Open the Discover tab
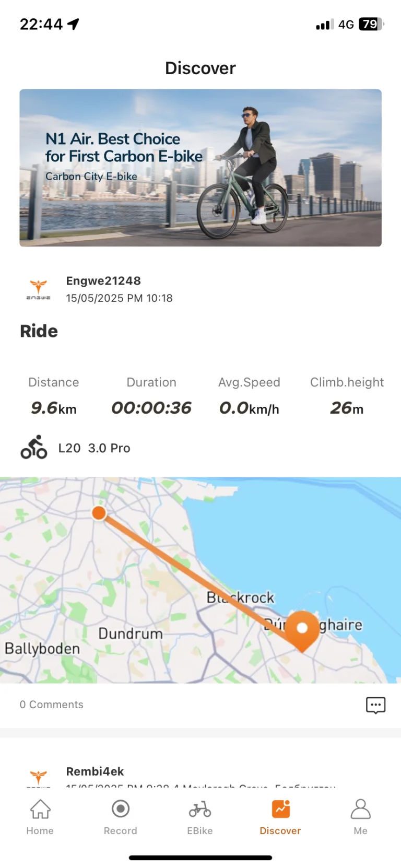This screenshot has width=401, height=868. pos(280,817)
